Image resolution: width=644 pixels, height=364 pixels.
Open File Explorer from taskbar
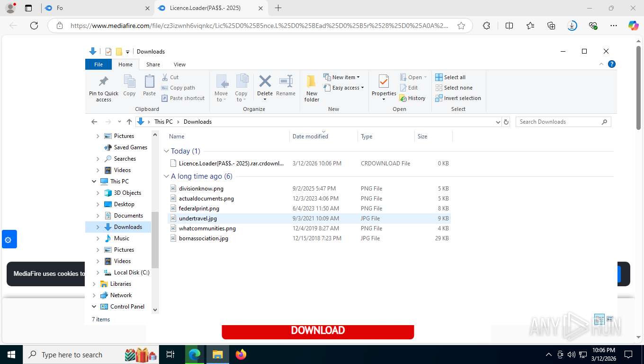click(217, 354)
